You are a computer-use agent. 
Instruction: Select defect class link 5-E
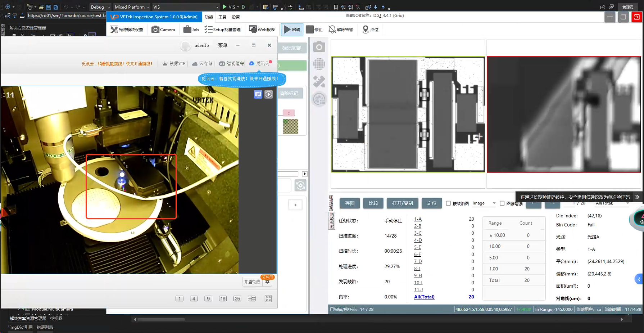click(x=417, y=247)
